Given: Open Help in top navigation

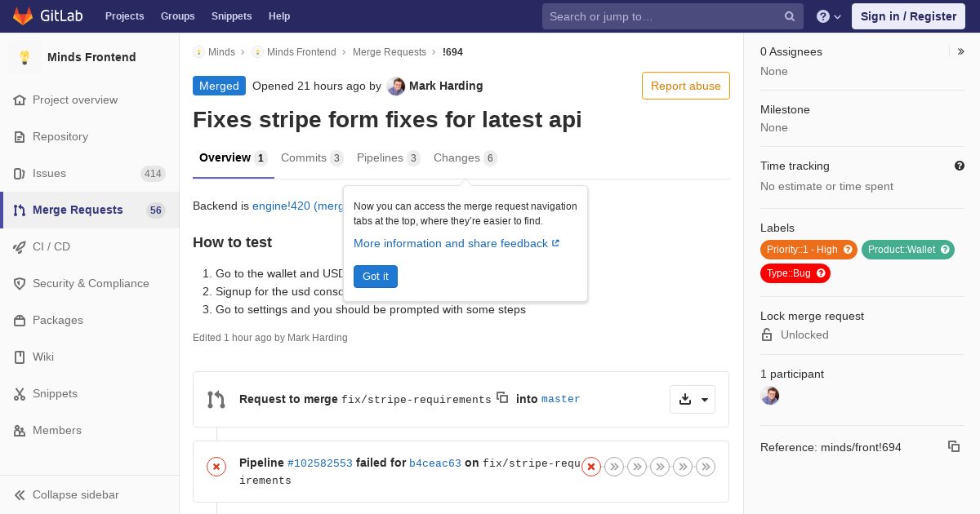Looking at the screenshot, I should pyautogui.click(x=279, y=16).
